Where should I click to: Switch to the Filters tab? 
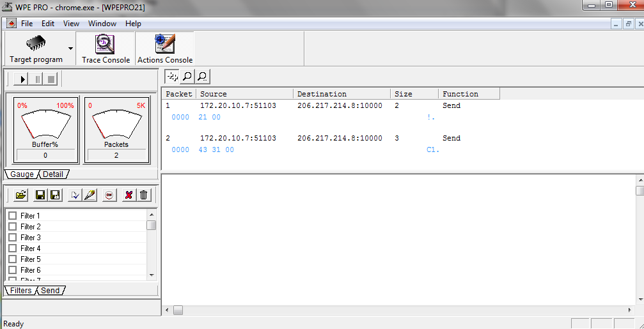tap(20, 291)
